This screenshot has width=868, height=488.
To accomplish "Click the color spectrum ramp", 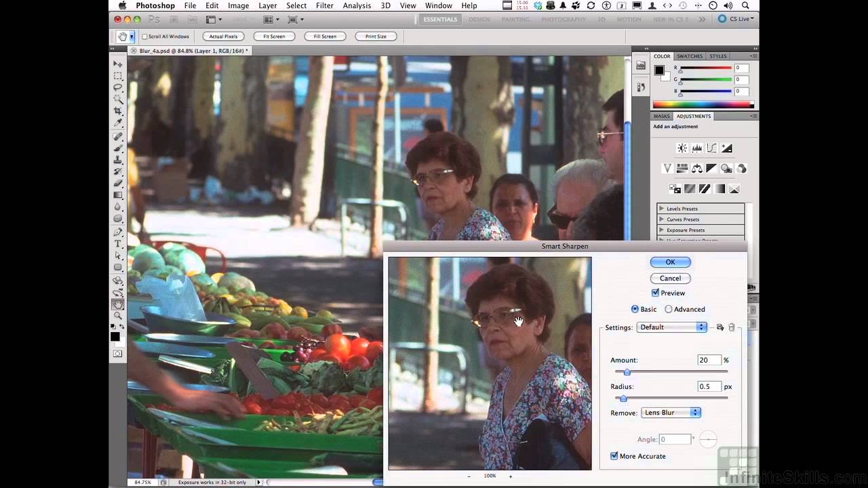I will (x=703, y=105).
